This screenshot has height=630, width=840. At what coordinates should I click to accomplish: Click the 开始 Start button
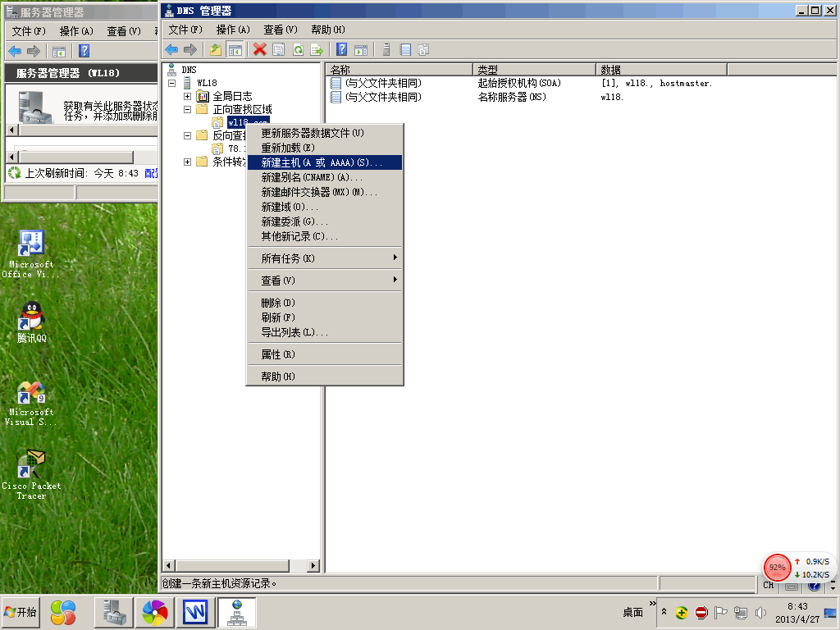(21, 612)
